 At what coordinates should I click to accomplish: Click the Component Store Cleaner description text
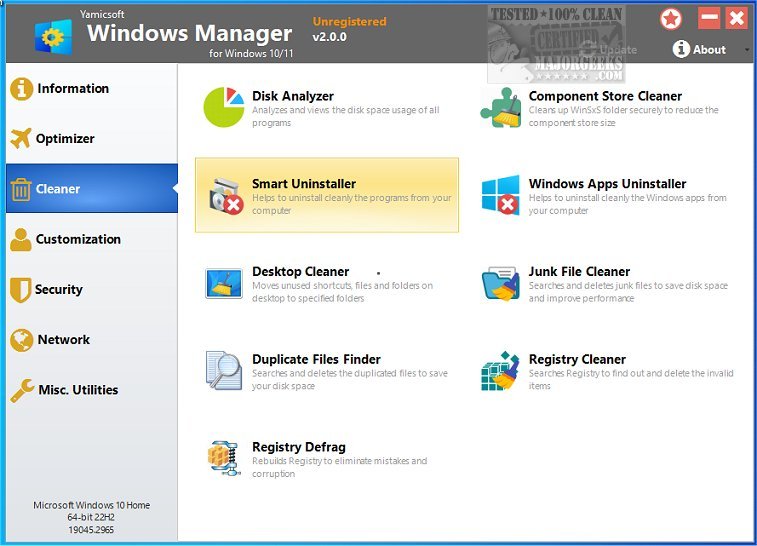[x=623, y=116]
